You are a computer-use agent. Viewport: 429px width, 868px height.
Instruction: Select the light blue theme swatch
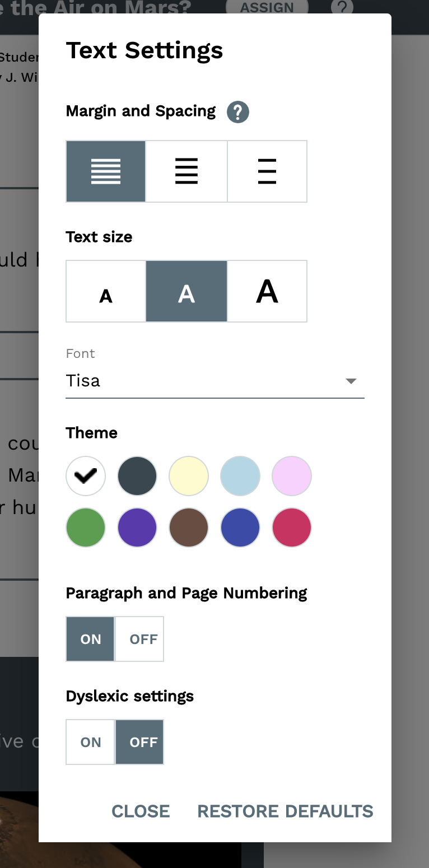(x=240, y=476)
